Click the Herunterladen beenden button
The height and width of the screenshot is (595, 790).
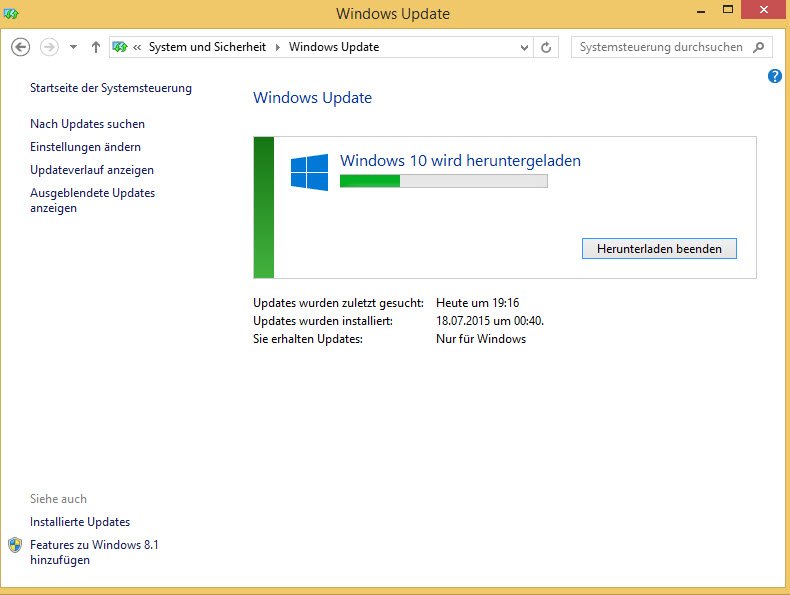click(659, 249)
